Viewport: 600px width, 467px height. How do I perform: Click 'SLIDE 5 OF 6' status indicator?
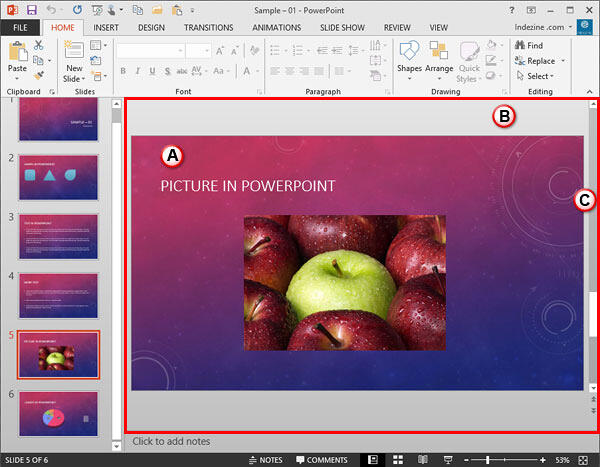[26, 460]
